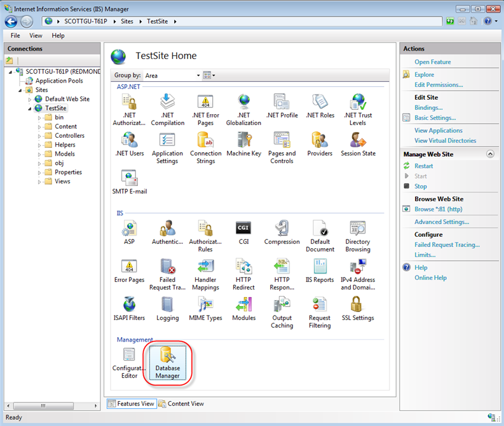The image size is (504, 426).
Task: Open the CGI feature
Action: coord(243,232)
